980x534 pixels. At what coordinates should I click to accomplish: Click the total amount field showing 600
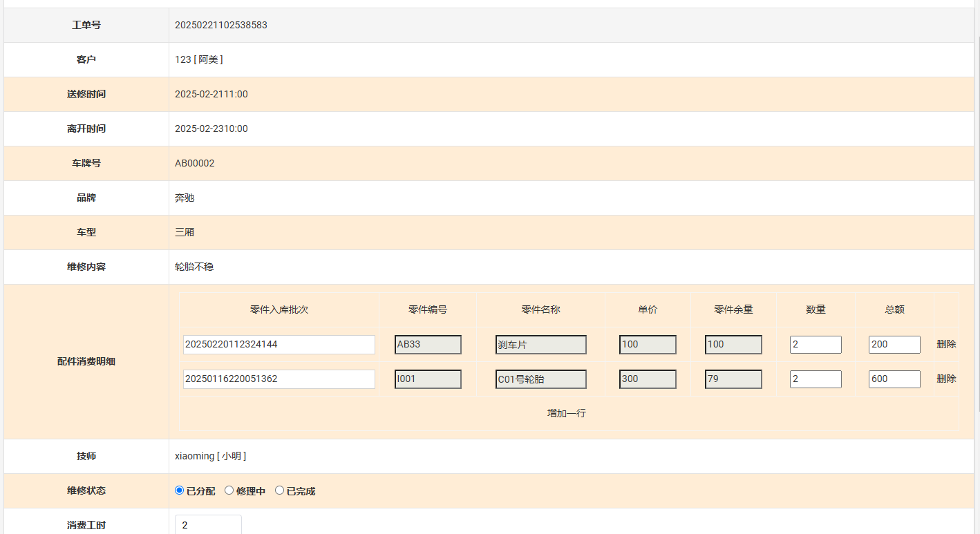[894, 379]
